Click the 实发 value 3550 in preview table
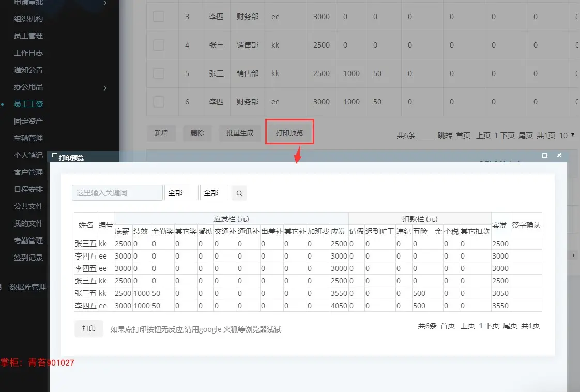Image resolution: width=580 pixels, height=392 pixels. click(x=500, y=306)
